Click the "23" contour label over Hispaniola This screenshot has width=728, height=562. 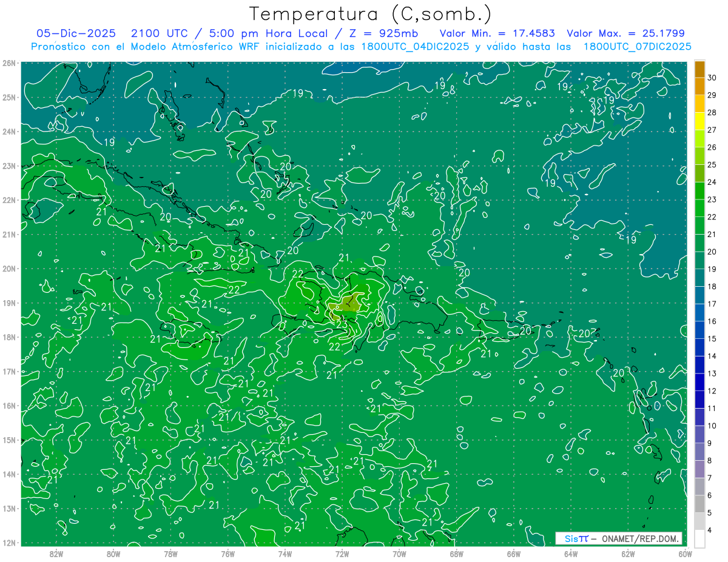point(342,326)
